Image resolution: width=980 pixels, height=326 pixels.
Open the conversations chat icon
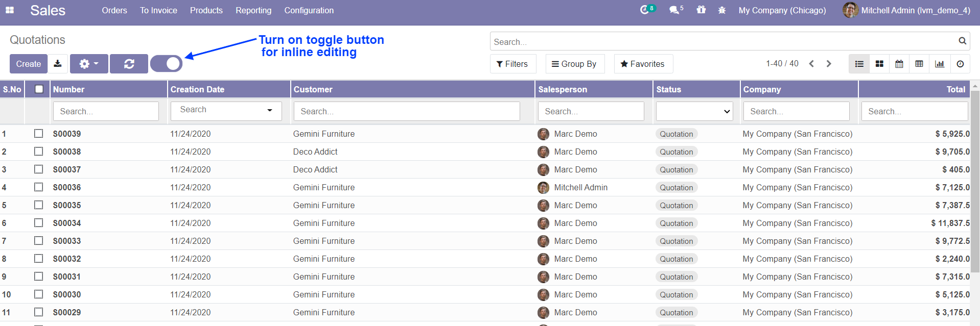[675, 10]
